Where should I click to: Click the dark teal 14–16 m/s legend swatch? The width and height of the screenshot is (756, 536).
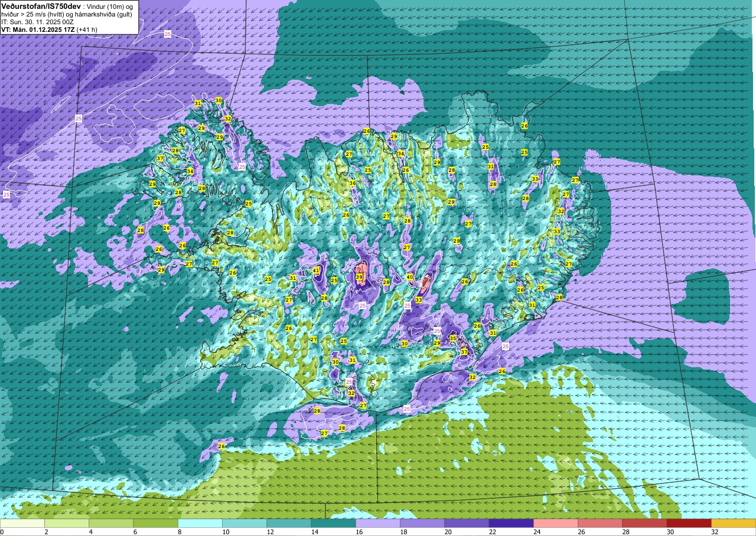coord(333,523)
